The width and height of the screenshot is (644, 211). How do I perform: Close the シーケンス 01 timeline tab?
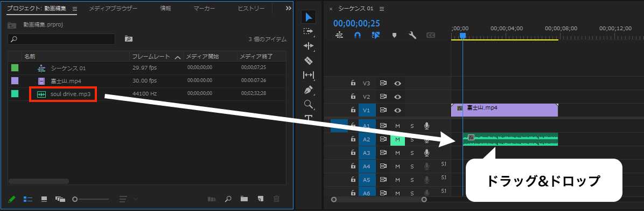(x=331, y=9)
